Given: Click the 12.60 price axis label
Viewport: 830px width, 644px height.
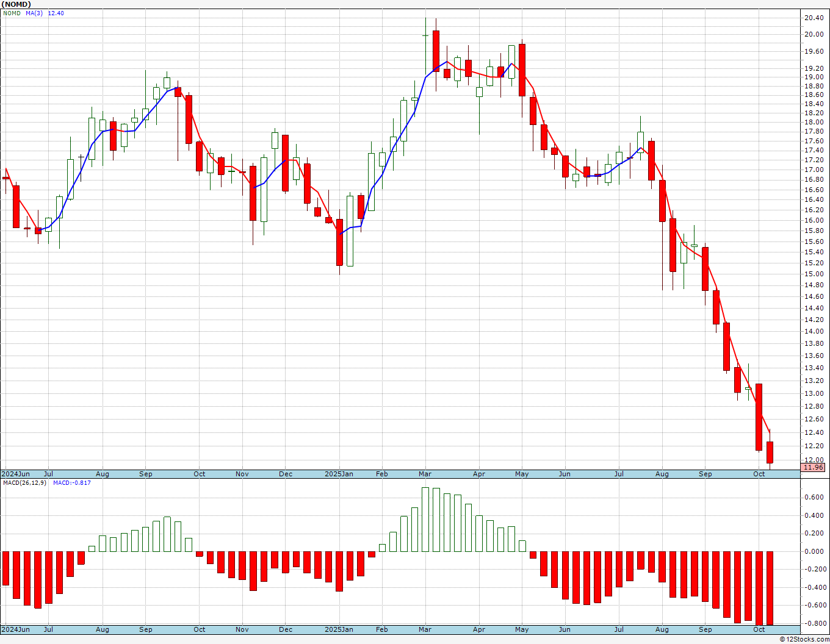Looking at the screenshot, I should 814,419.
